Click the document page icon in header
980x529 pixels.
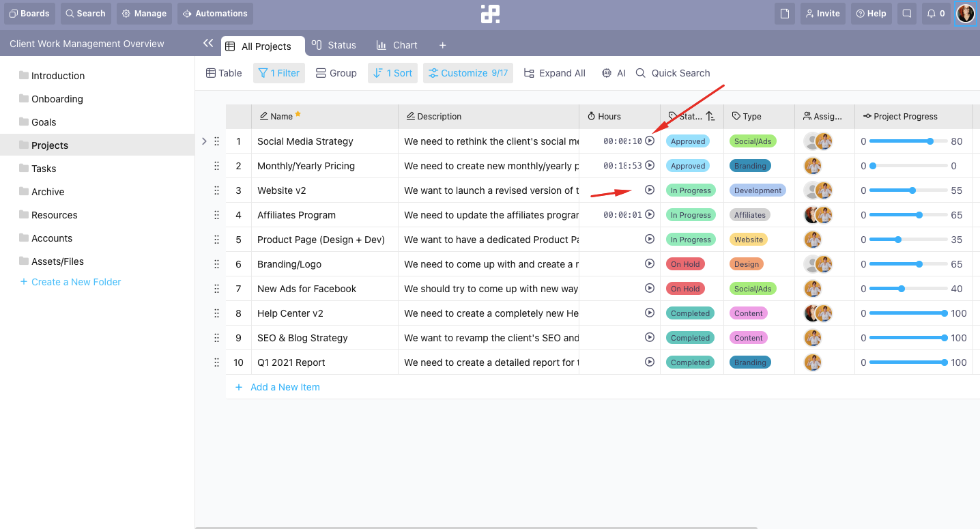785,14
